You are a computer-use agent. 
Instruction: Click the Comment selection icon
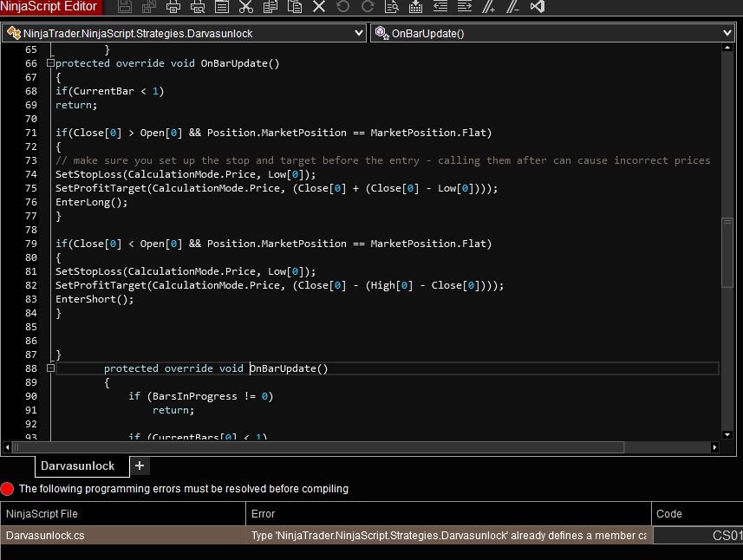click(x=488, y=7)
